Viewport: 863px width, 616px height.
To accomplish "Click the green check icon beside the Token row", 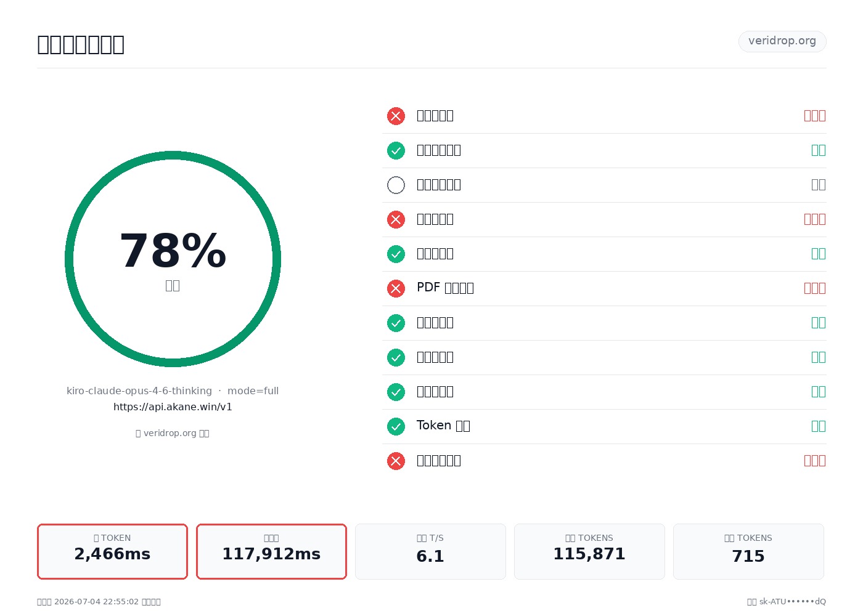I will click(x=396, y=426).
